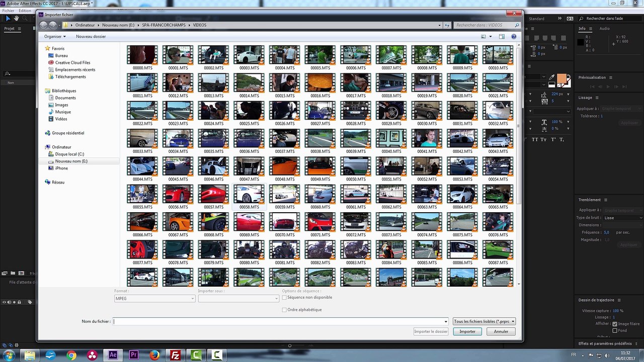Open Dessin de trajectoire panel menu
The width and height of the screenshot is (644, 362).
click(620, 300)
